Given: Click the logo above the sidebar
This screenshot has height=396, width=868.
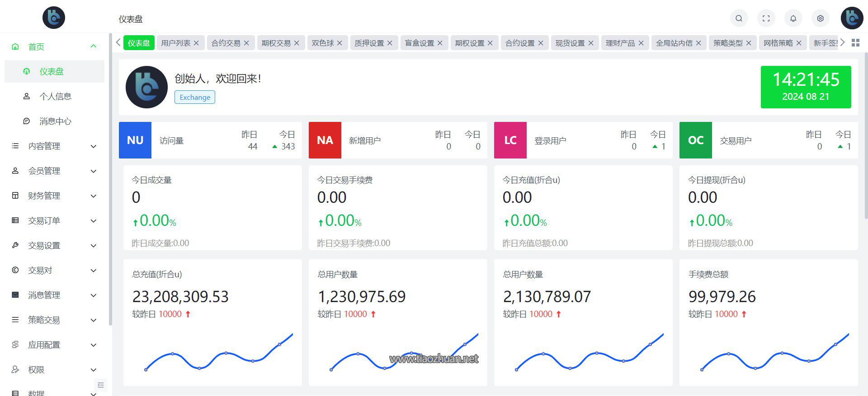Looking at the screenshot, I should tap(54, 18).
